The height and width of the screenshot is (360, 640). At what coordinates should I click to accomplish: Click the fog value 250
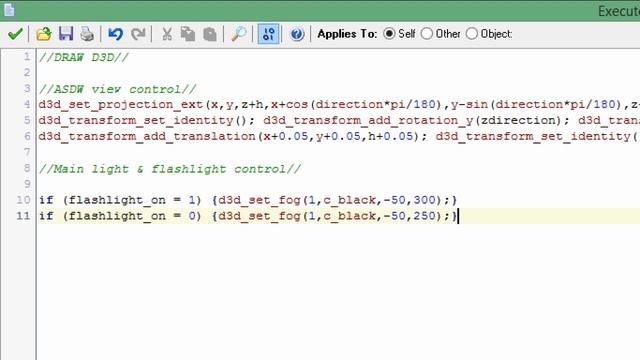tap(424, 216)
